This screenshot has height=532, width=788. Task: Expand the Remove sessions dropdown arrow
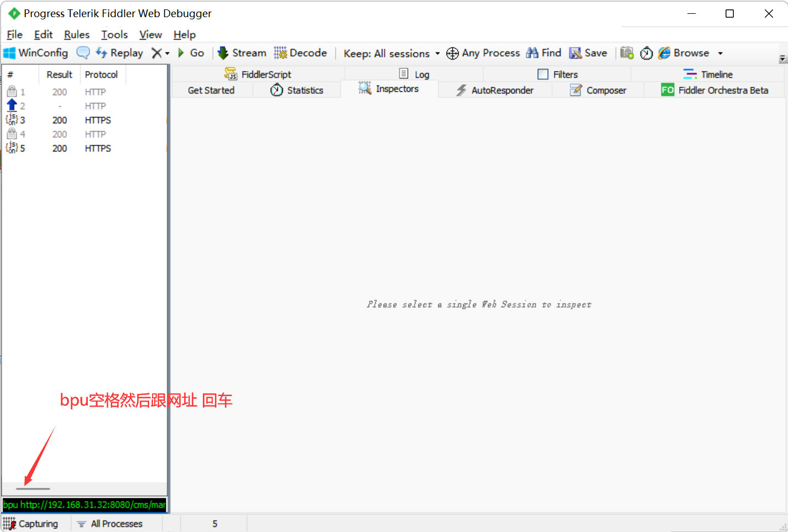[x=167, y=54]
